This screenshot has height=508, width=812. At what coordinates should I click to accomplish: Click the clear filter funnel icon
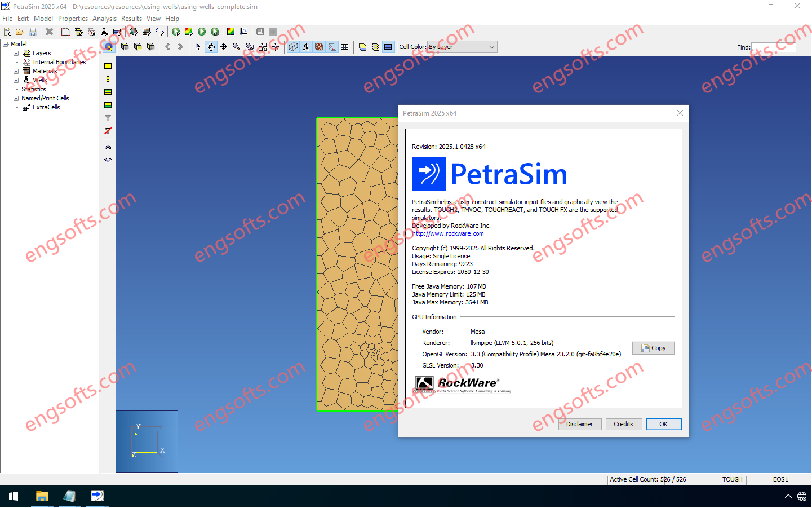pos(108,131)
